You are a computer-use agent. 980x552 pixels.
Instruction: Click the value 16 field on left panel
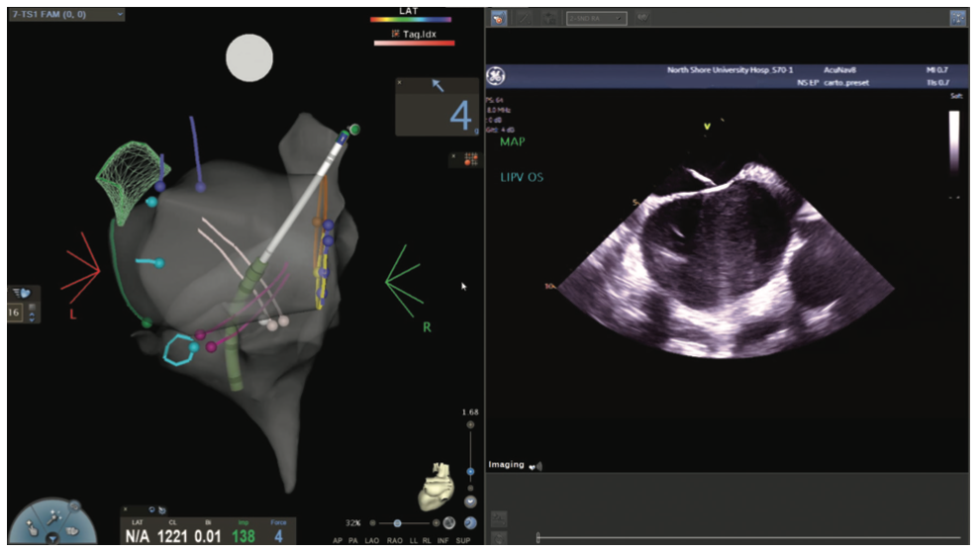(x=15, y=313)
